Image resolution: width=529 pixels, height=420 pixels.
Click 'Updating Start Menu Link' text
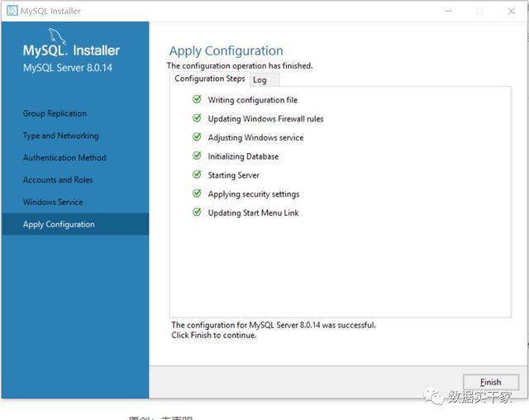click(253, 212)
